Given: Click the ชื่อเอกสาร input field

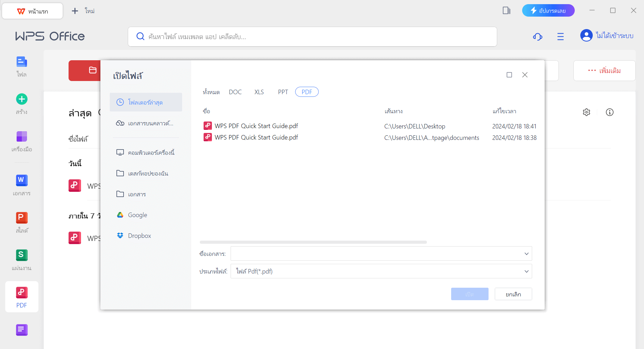Looking at the screenshot, I should click(x=381, y=253).
